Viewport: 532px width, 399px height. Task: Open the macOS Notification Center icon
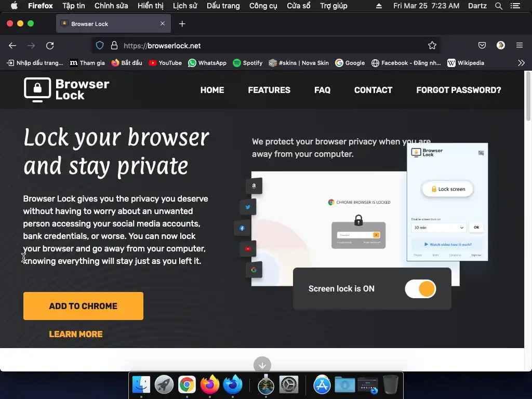(515, 6)
